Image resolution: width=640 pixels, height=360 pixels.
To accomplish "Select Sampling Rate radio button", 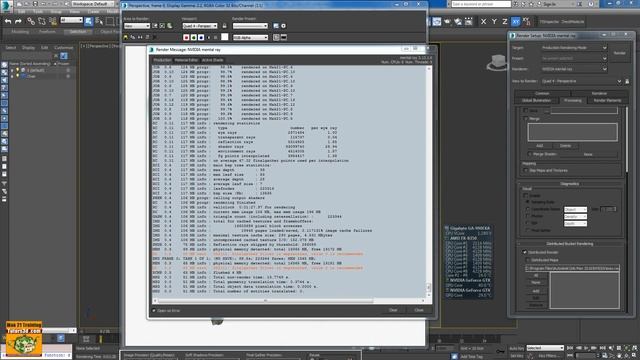I will tap(527, 202).
